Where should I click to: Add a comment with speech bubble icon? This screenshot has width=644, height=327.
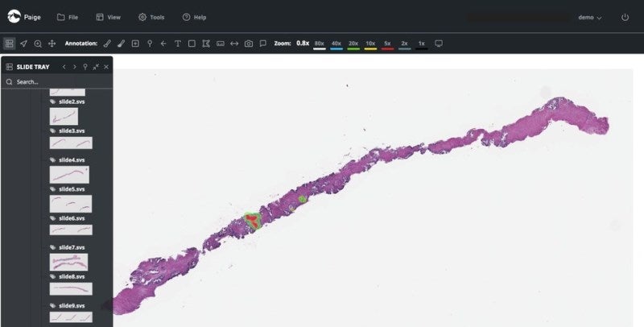point(263,43)
